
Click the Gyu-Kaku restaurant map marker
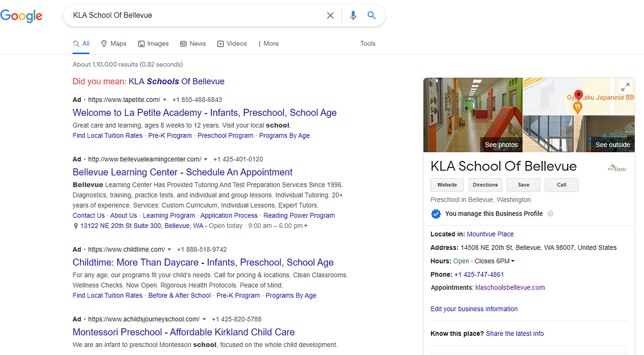[577, 107]
